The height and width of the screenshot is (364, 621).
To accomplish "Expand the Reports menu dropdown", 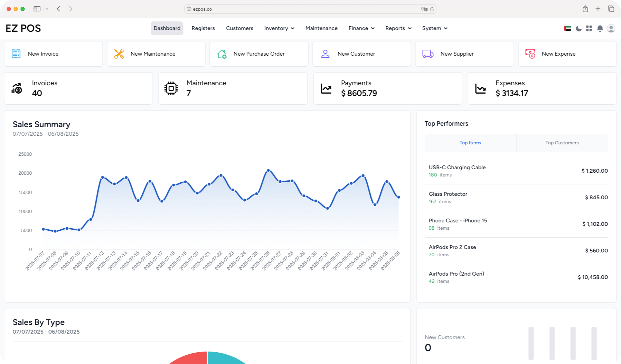I will pos(398,28).
